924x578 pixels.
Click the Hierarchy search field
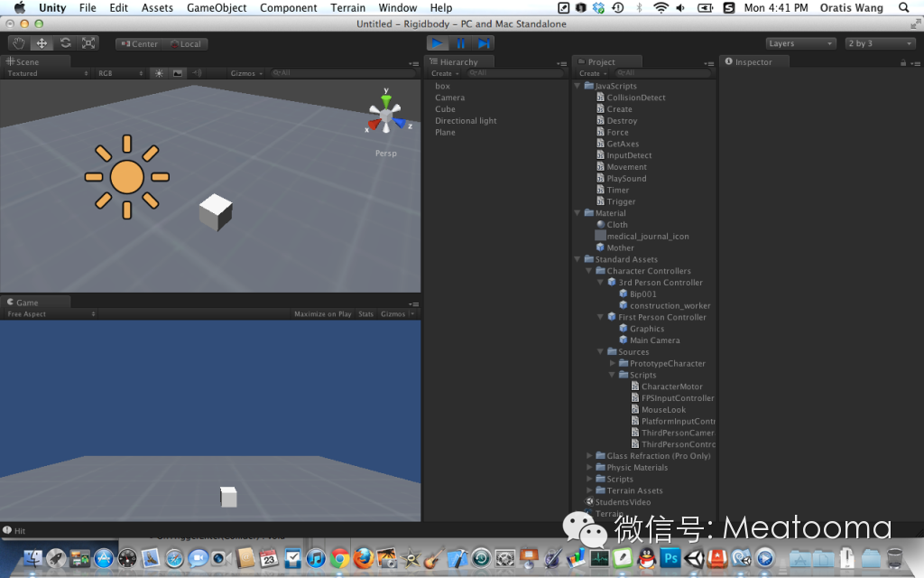click(x=514, y=73)
